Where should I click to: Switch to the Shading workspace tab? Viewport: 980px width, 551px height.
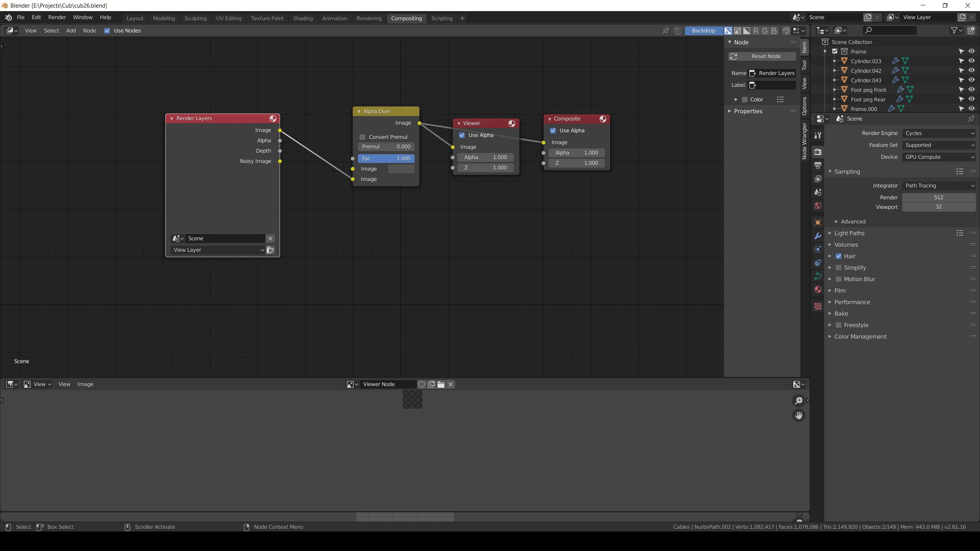[x=303, y=18]
